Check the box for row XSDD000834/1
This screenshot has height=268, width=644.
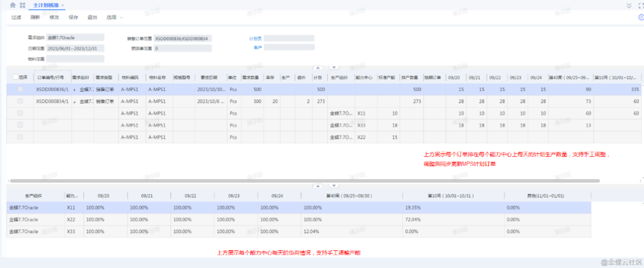[20, 101]
